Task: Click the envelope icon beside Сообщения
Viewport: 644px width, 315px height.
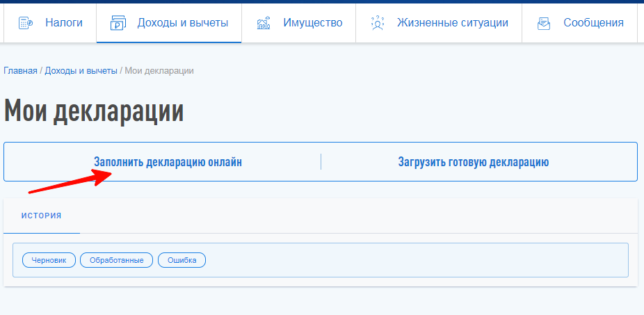Action: pos(544,23)
